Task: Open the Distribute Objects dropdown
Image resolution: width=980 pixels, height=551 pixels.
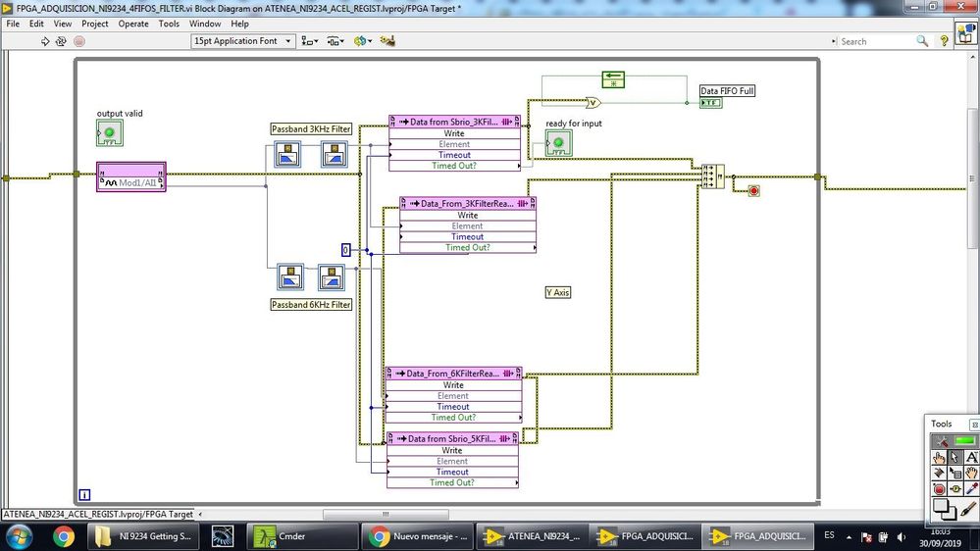Action: [335, 41]
